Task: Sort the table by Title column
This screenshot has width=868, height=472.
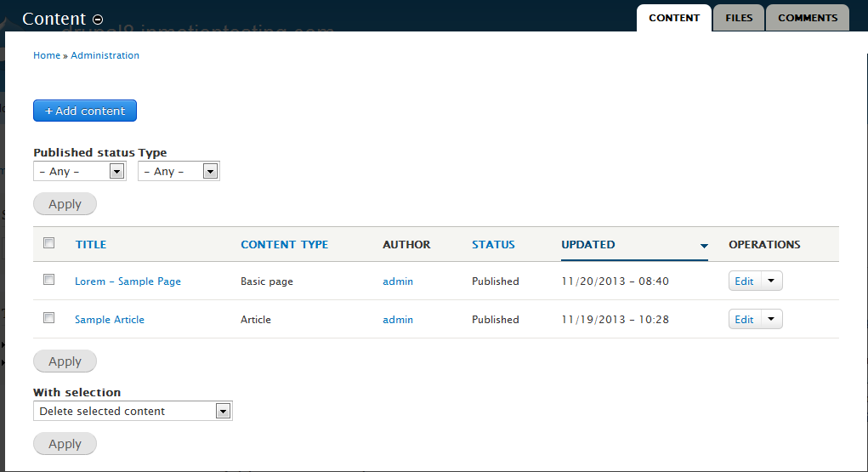Action: pyautogui.click(x=91, y=245)
